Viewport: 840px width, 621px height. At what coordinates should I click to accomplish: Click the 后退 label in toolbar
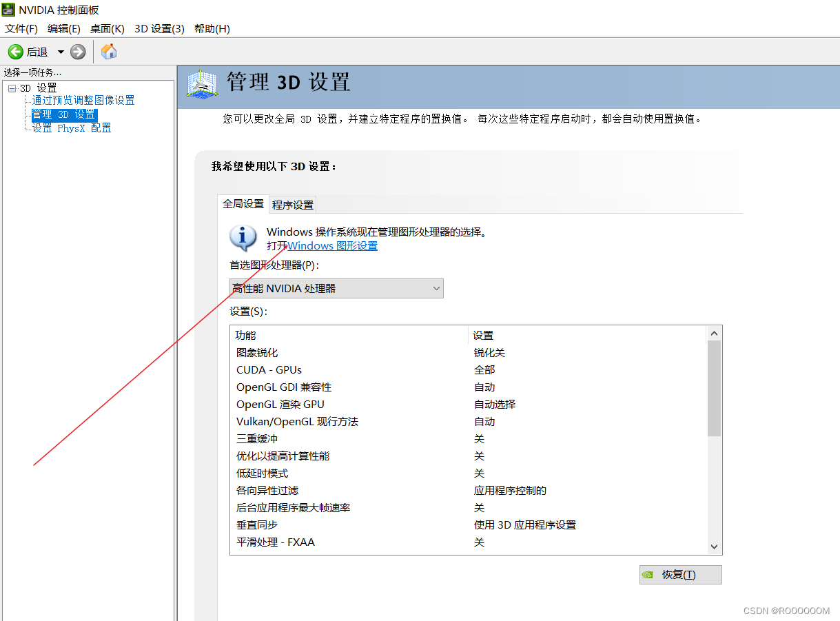click(x=37, y=52)
